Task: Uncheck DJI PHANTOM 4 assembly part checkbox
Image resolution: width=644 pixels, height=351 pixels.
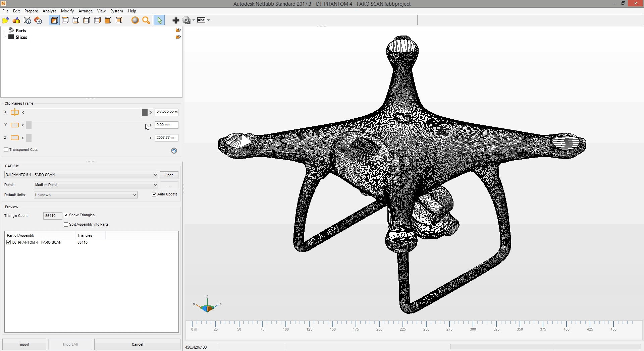Action: [9, 242]
